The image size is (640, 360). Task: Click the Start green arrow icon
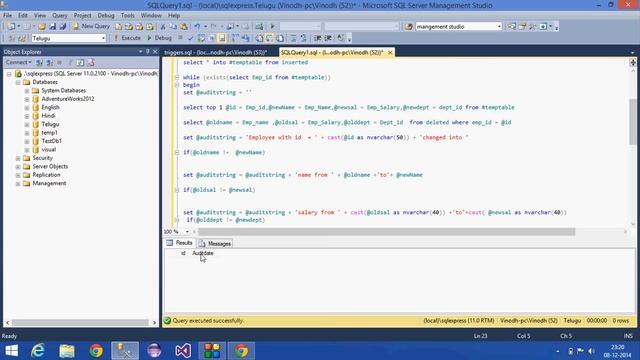pyautogui.click(x=272, y=27)
